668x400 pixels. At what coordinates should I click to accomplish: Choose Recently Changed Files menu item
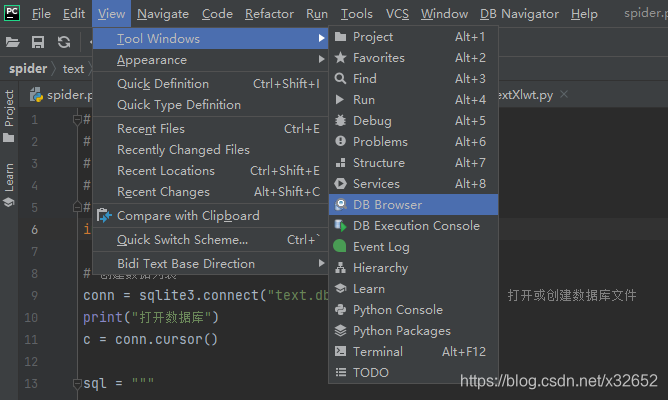[x=210, y=150]
